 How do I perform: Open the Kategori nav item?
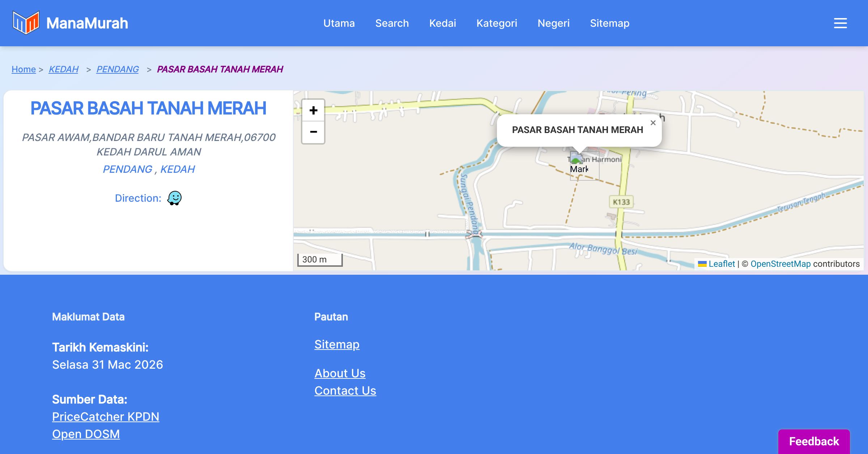pos(497,23)
